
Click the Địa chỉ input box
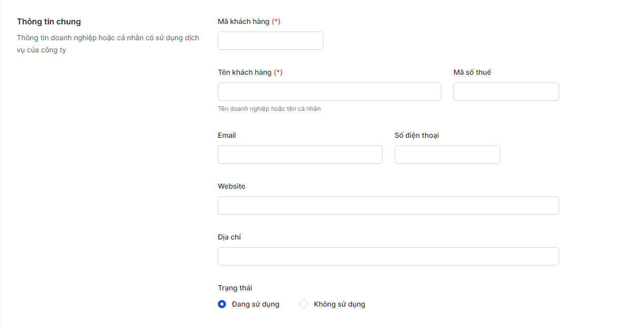pyautogui.click(x=388, y=256)
